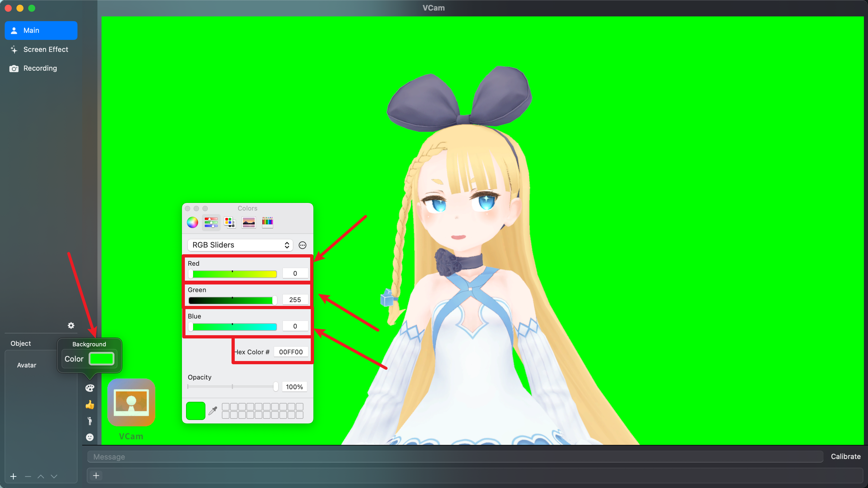This screenshot has width=868, height=488.
Task: Click the Hex Color input field
Action: coord(291,352)
